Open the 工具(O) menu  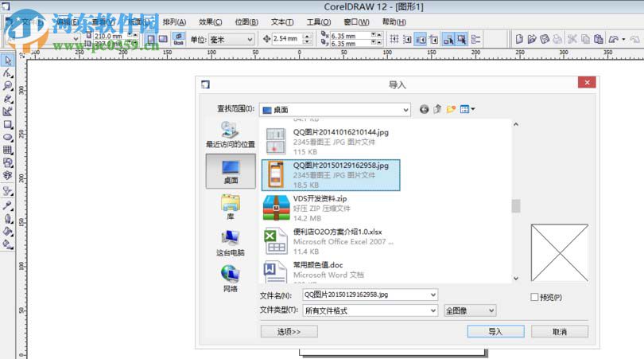click(318, 21)
